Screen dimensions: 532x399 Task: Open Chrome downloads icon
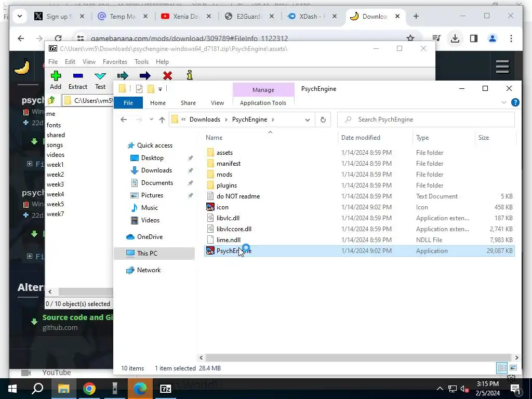[x=455, y=38]
